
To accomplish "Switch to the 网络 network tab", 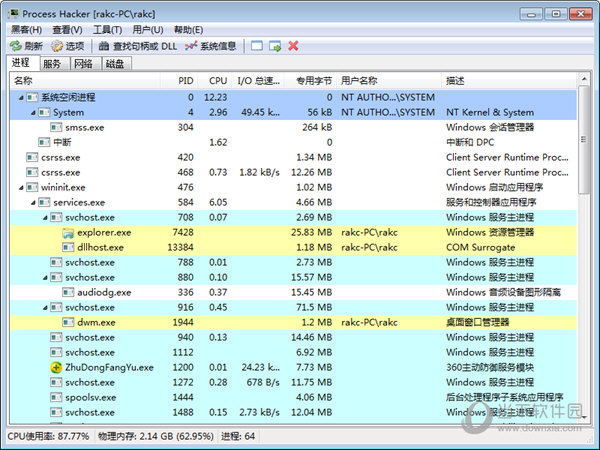I will point(86,64).
